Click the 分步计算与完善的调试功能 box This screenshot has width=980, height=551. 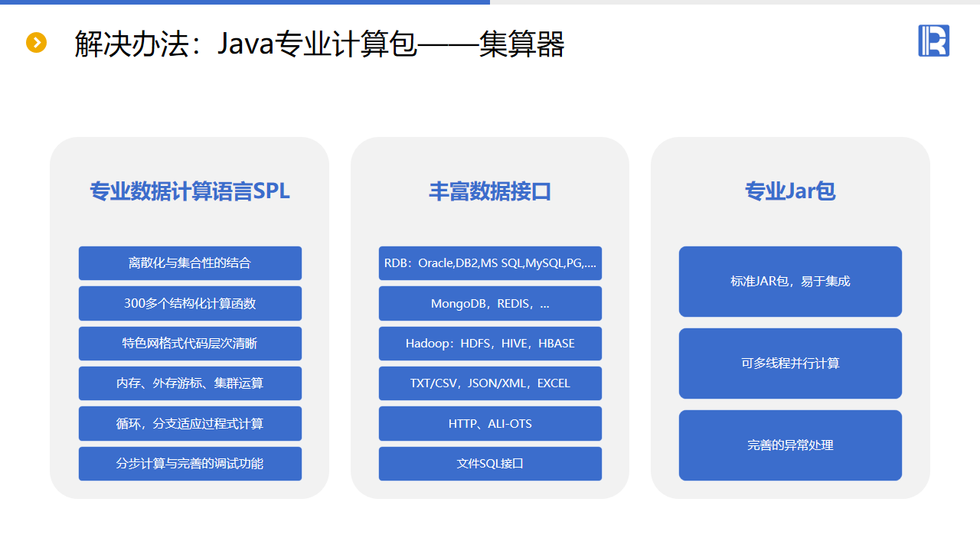click(x=190, y=464)
